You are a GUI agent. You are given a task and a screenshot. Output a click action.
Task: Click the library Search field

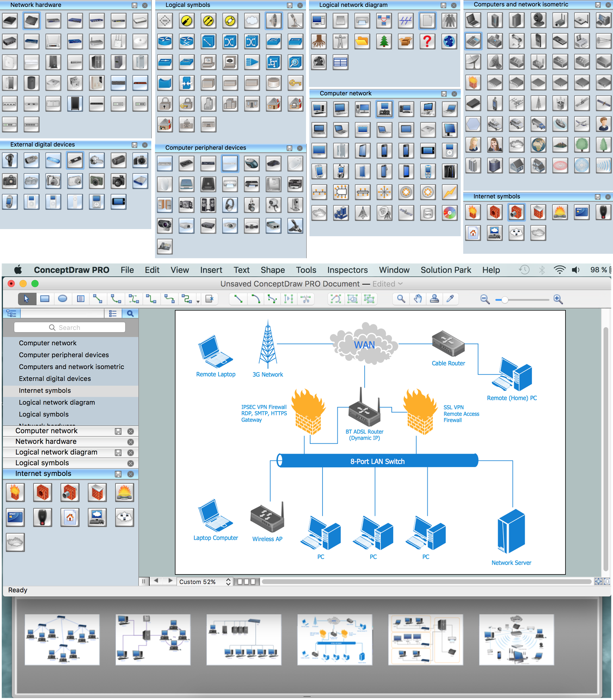pyautogui.click(x=70, y=327)
